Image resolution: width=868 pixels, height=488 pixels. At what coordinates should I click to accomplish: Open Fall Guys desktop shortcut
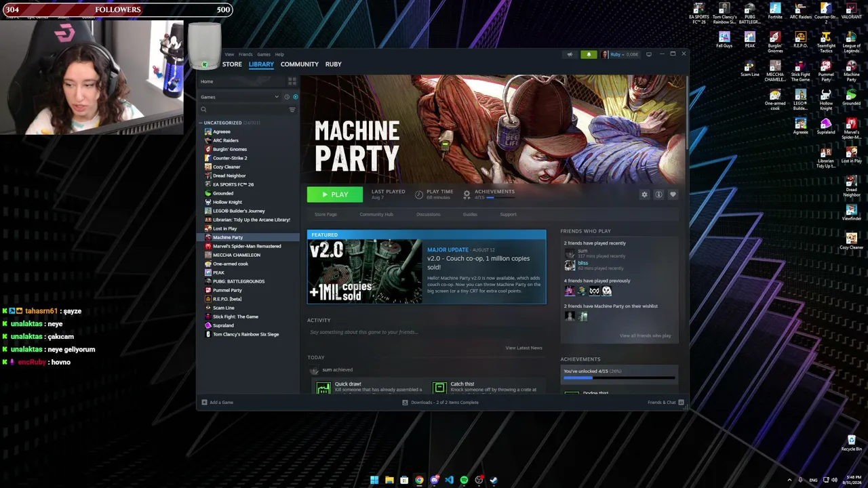click(724, 39)
